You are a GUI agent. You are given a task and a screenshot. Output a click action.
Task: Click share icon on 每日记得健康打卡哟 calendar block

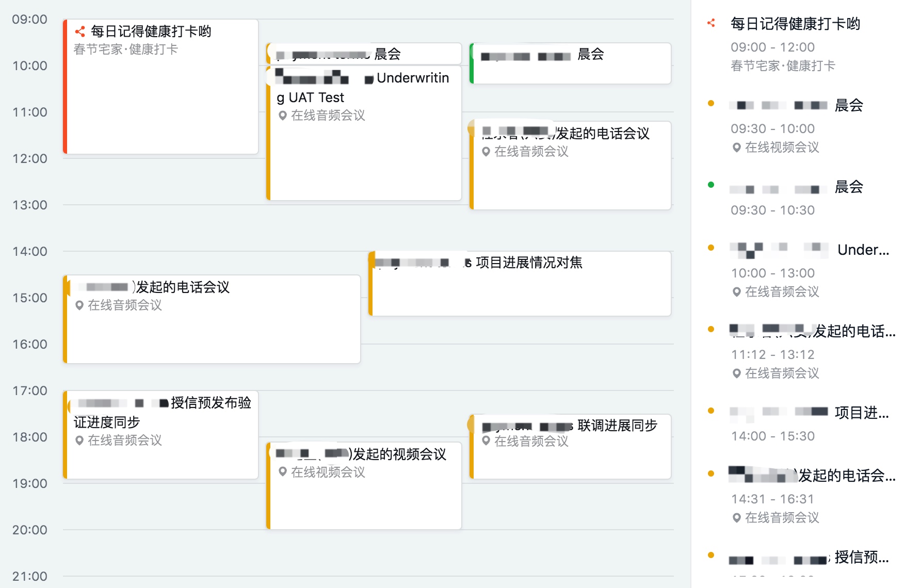80,32
